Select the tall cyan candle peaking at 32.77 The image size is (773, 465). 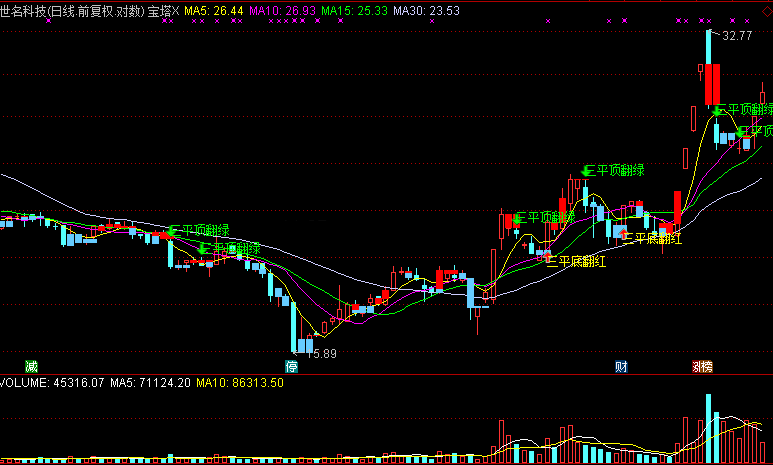pos(709,47)
